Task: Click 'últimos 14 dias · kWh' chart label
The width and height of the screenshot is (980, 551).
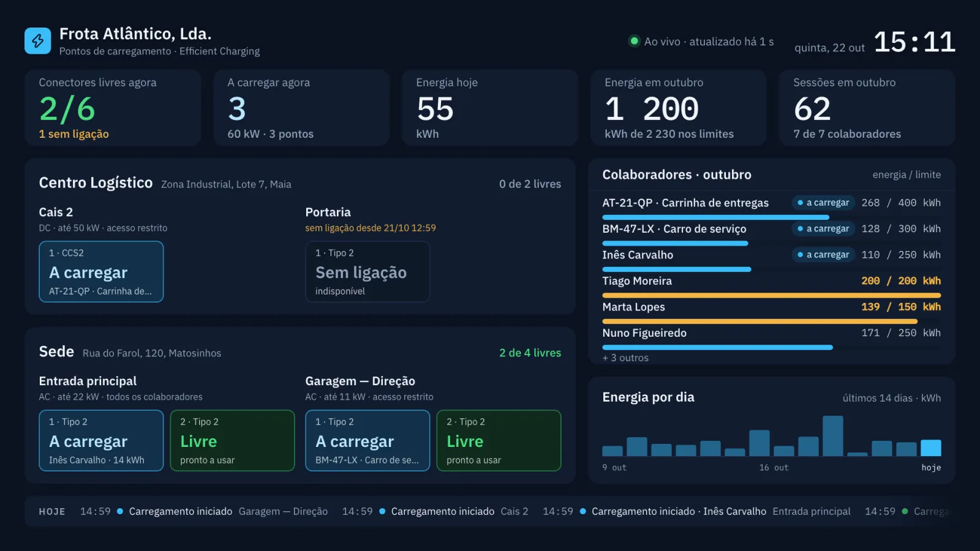Action: [892, 398]
